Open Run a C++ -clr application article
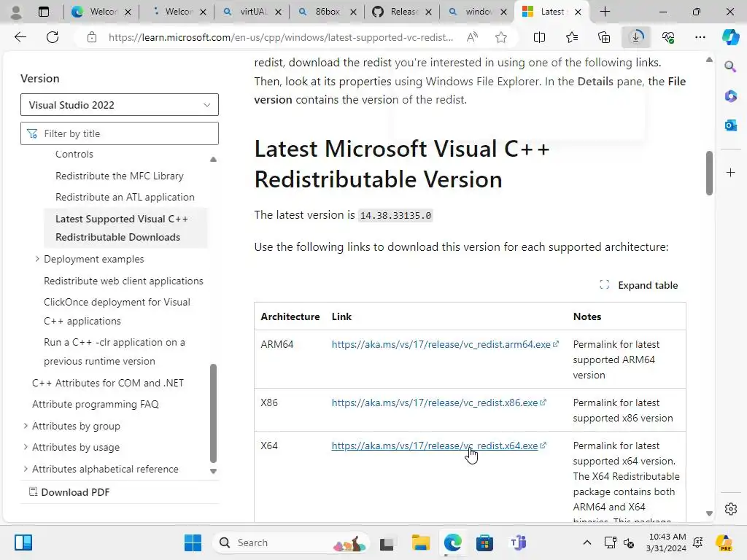Viewport: 747px width, 560px height. point(115,351)
